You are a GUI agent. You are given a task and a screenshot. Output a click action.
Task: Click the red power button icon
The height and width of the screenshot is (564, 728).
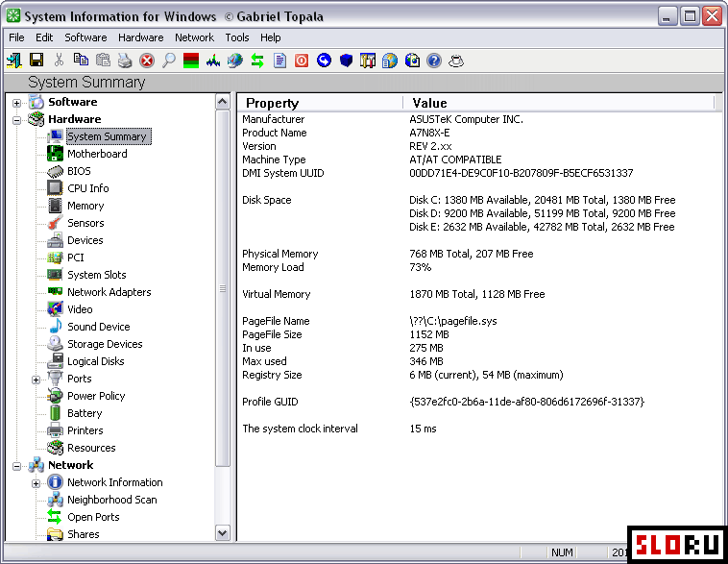click(302, 61)
